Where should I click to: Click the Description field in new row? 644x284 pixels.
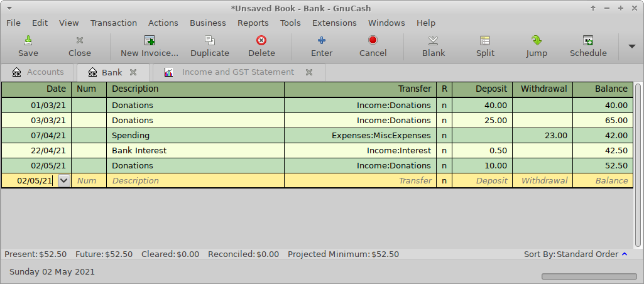click(195, 180)
